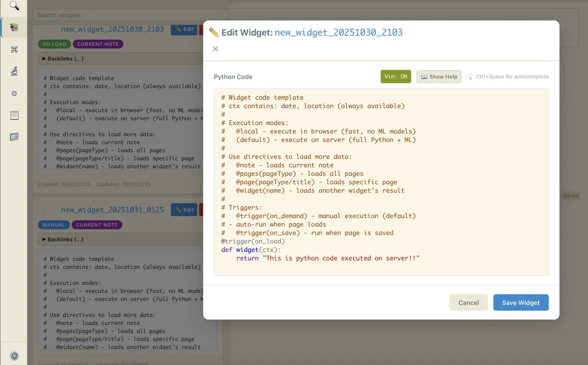588x365 pixels.
Task: Click the gear icon at the sidebar bottom
Action: 13,355
